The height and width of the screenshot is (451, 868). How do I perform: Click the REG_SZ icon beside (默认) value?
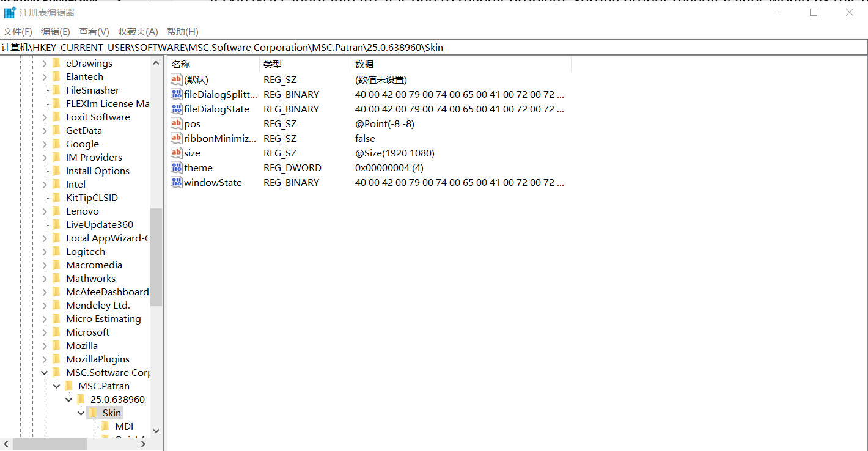(176, 79)
